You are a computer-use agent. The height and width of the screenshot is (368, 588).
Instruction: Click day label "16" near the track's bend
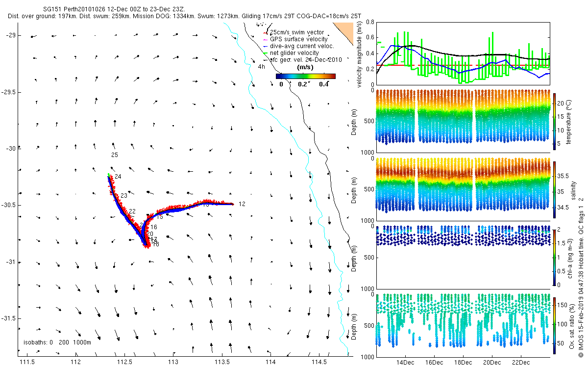154,227
